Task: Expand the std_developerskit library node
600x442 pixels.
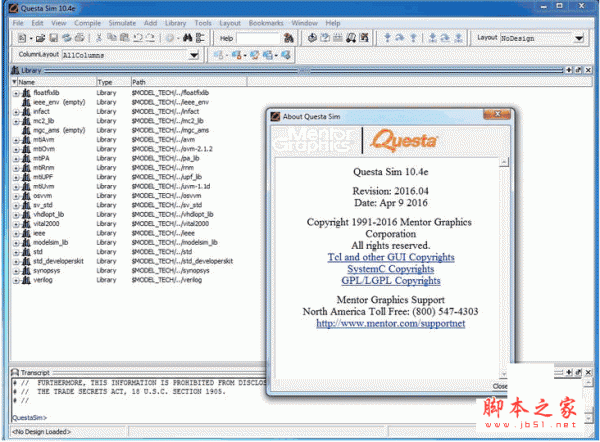Action: pos(16,262)
